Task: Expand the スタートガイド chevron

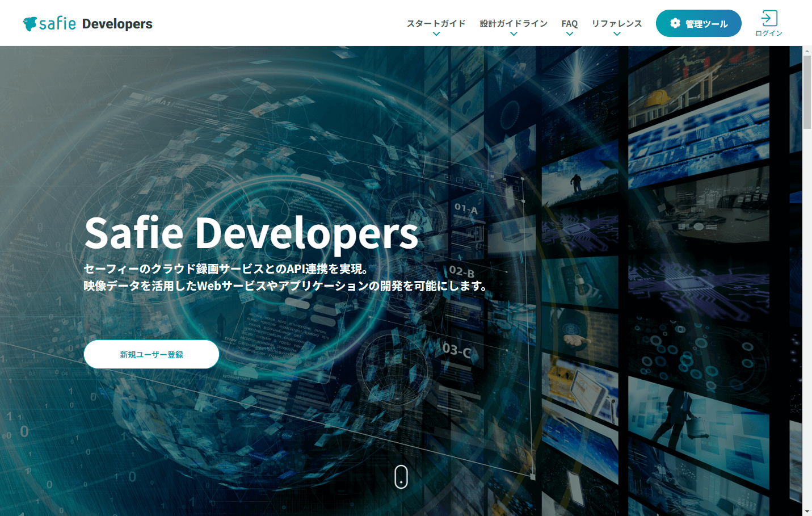Action: (436, 35)
